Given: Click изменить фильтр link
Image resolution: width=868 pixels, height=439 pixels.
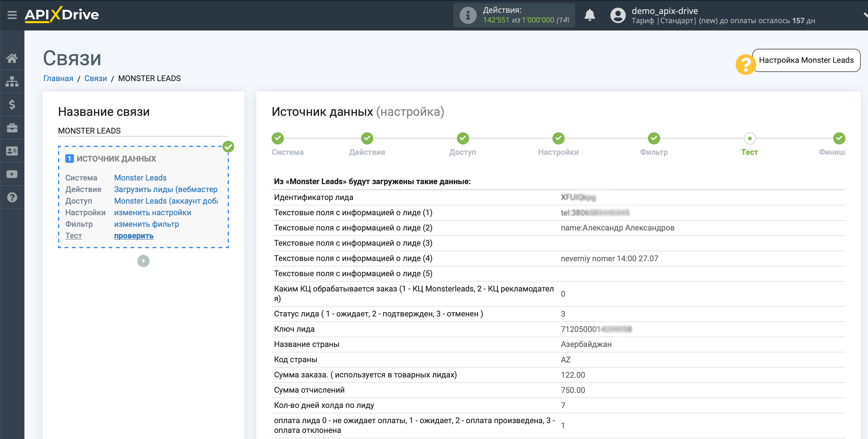Looking at the screenshot, I should [x=146, y=224].
